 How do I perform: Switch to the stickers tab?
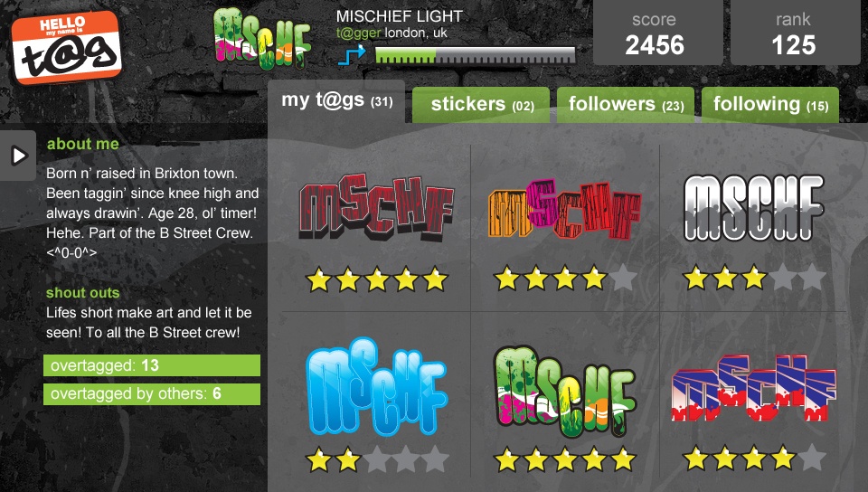tap(481, 104)
